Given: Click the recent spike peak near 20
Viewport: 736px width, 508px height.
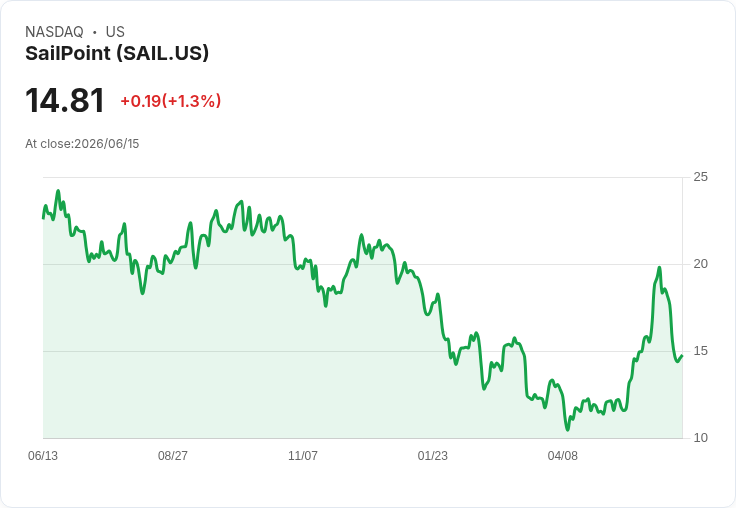Looking at the screenshot, I should click(659, 268).
